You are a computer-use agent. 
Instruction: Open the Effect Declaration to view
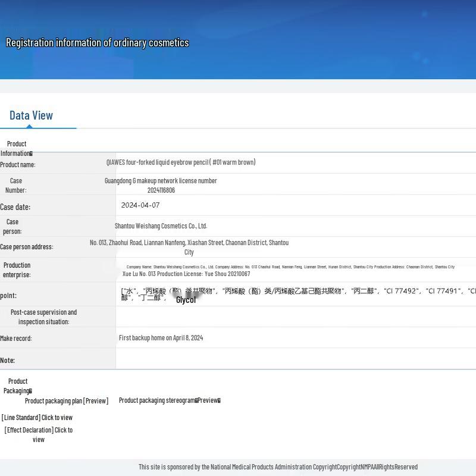point(39,434)
